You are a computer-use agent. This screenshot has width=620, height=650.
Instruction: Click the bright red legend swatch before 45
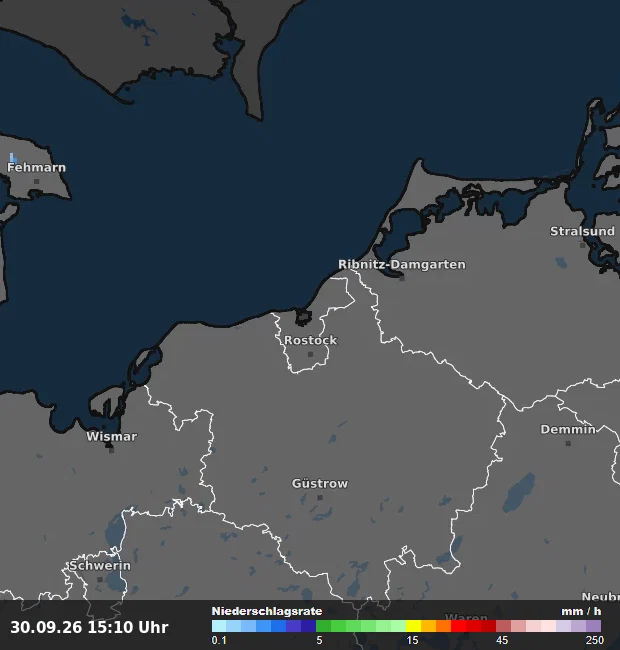tap(458, 626)
